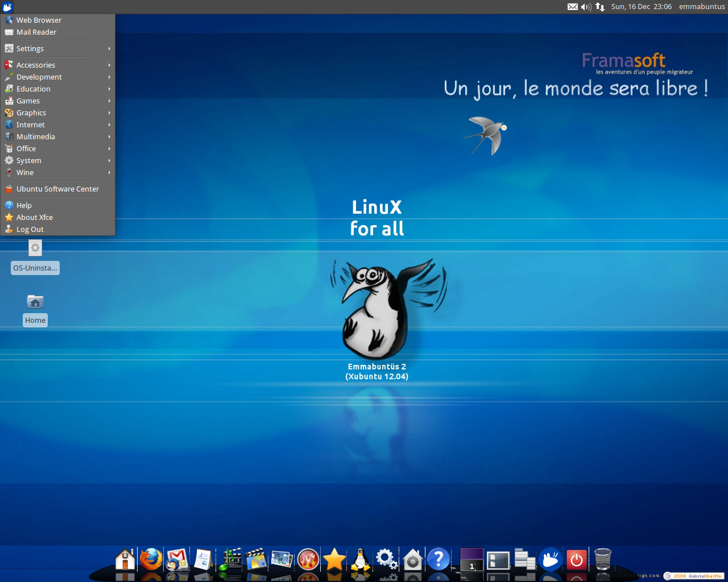The height and width of the screenshot is (582, 728).
Task: Click the date and time clock
Action: click(642, 7)
